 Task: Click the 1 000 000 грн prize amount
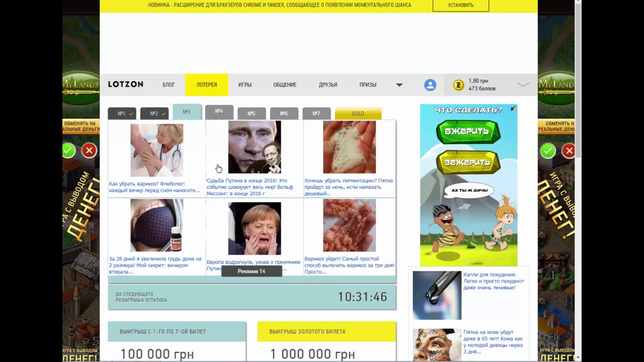pyautogui.click(x=312, y=354)
